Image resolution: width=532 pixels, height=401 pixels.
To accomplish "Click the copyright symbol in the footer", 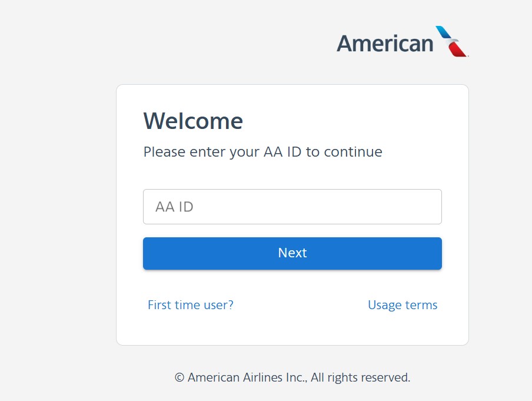I will [x=179, y=377].
